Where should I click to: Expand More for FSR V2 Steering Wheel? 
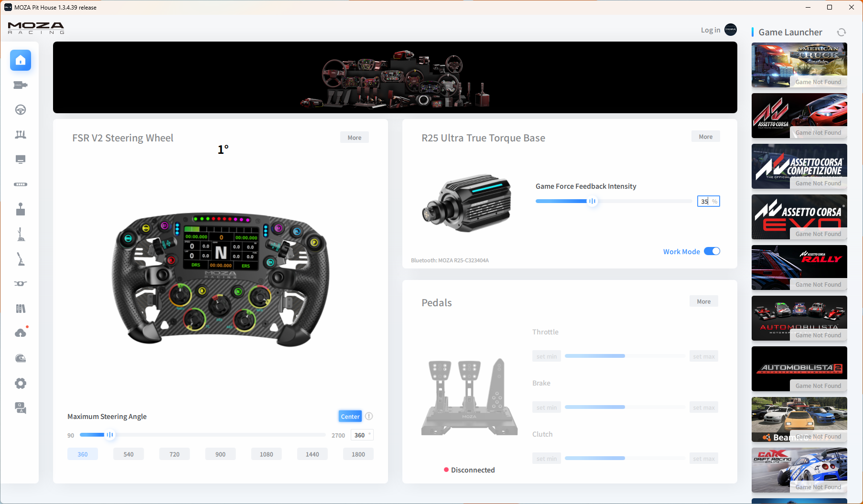click(x=354, y=138)
